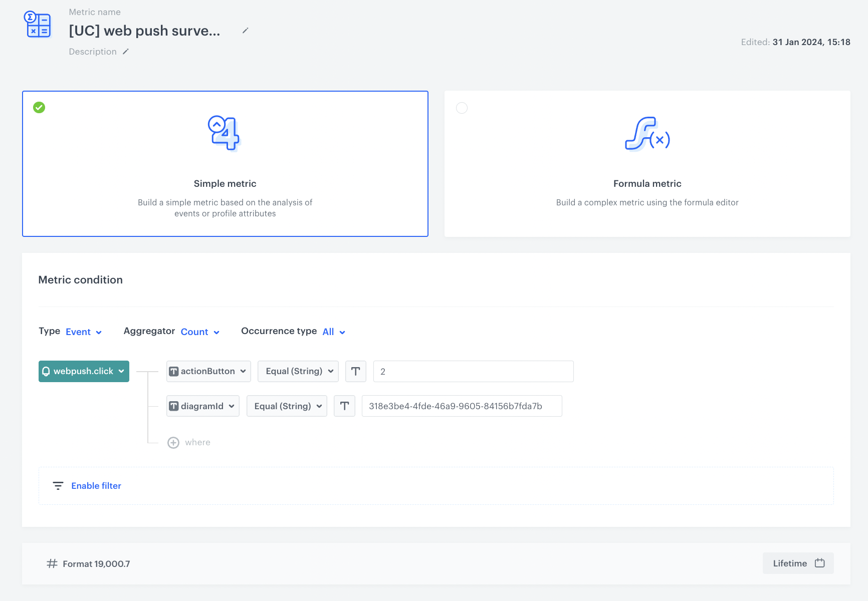
Task: Click the pencil icon beside metric name
Action: tap(245, 31)
